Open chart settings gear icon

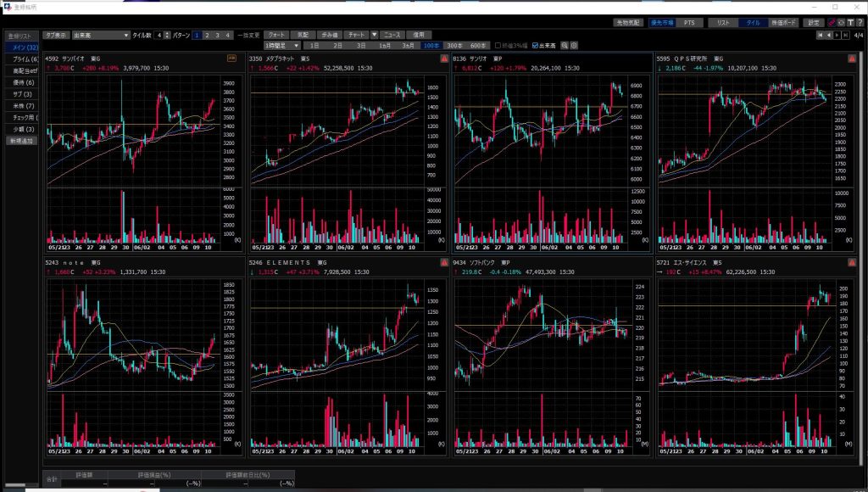pyautogui.click(x=575, y=45)
